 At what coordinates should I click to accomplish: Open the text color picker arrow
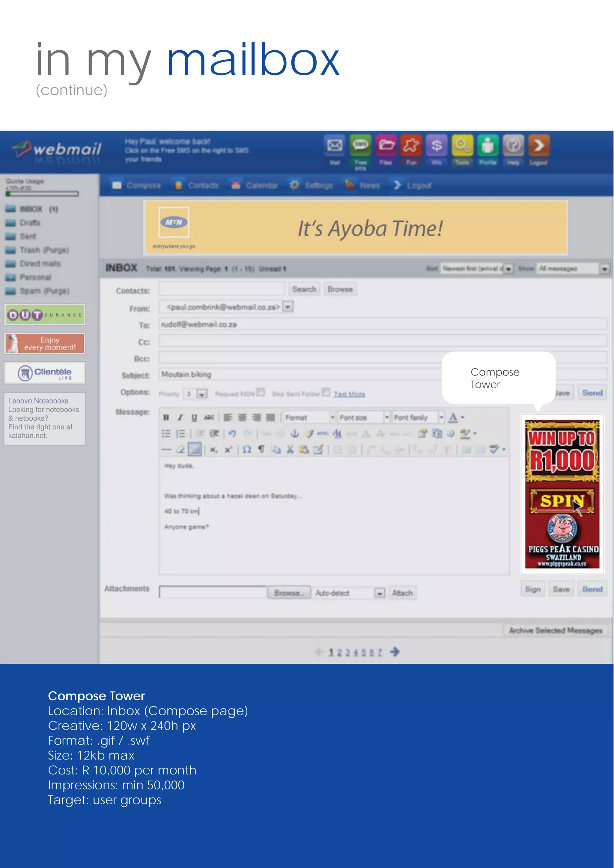[x=463, y=418]
